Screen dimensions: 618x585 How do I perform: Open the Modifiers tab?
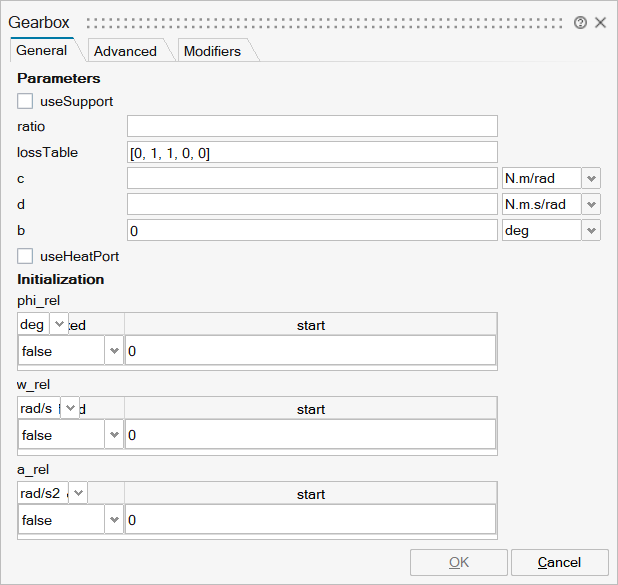click(212, 51)
